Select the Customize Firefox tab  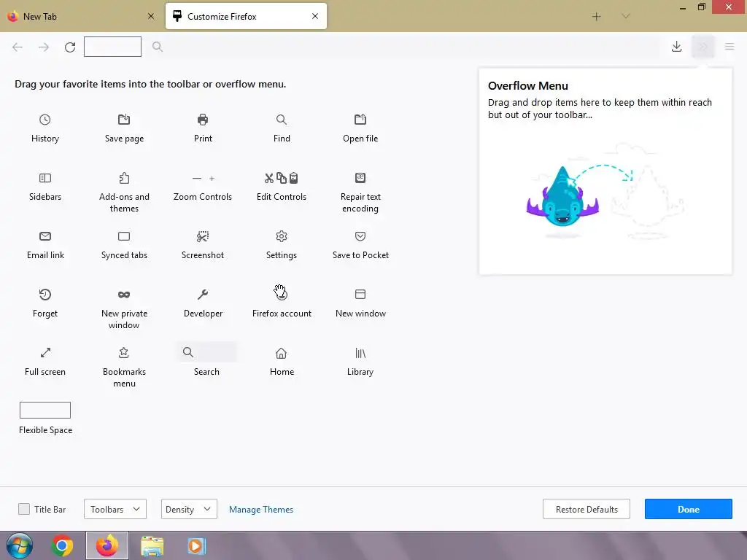[x=246, y=16]
